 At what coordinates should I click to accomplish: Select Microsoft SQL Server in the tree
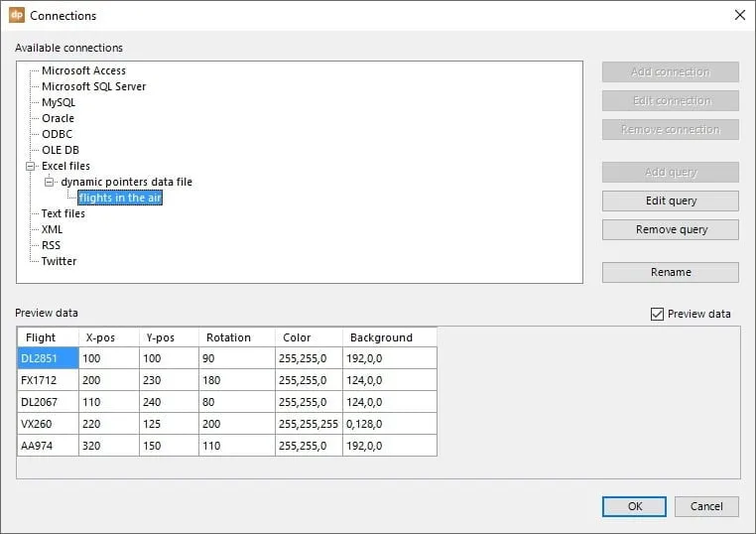coord(93,86)
